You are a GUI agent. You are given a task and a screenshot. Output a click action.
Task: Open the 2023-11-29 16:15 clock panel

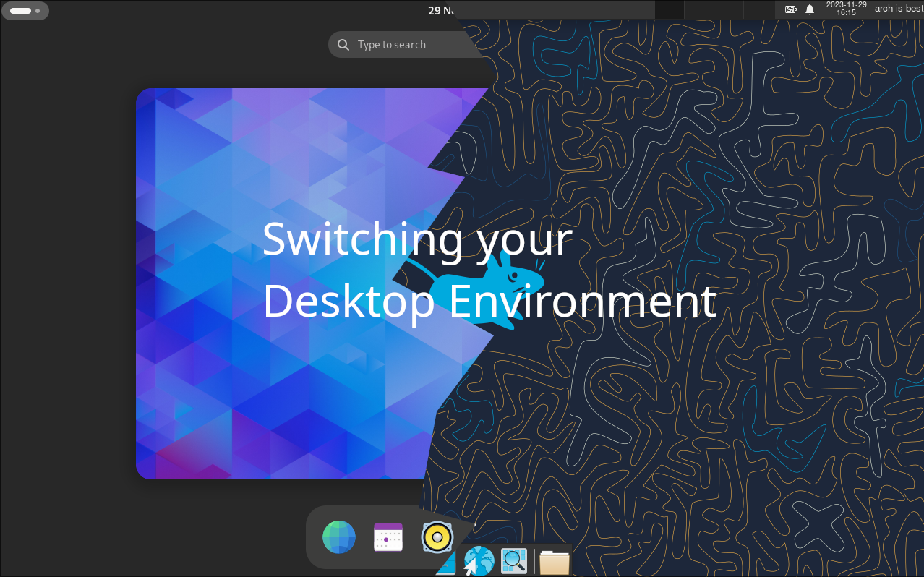click(846, 9)
